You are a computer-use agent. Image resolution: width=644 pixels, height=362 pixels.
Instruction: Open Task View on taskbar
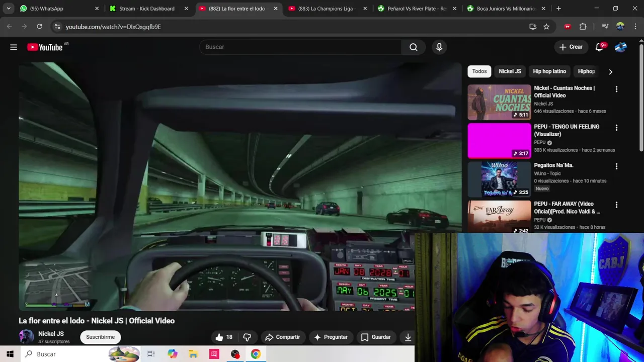150,354
